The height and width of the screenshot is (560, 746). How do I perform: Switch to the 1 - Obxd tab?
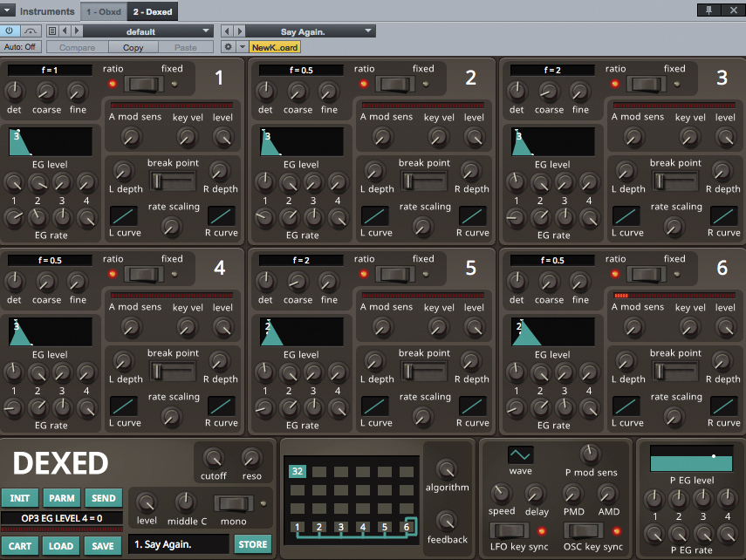pos(103,13)
